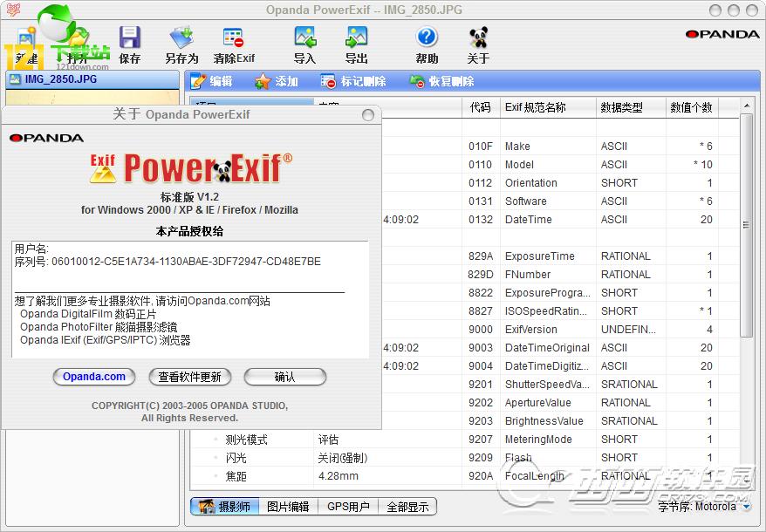Activate the 编辑 (Edit) tool icon
The width and height of the screenshot is (766, 532).
click(210, 80)
